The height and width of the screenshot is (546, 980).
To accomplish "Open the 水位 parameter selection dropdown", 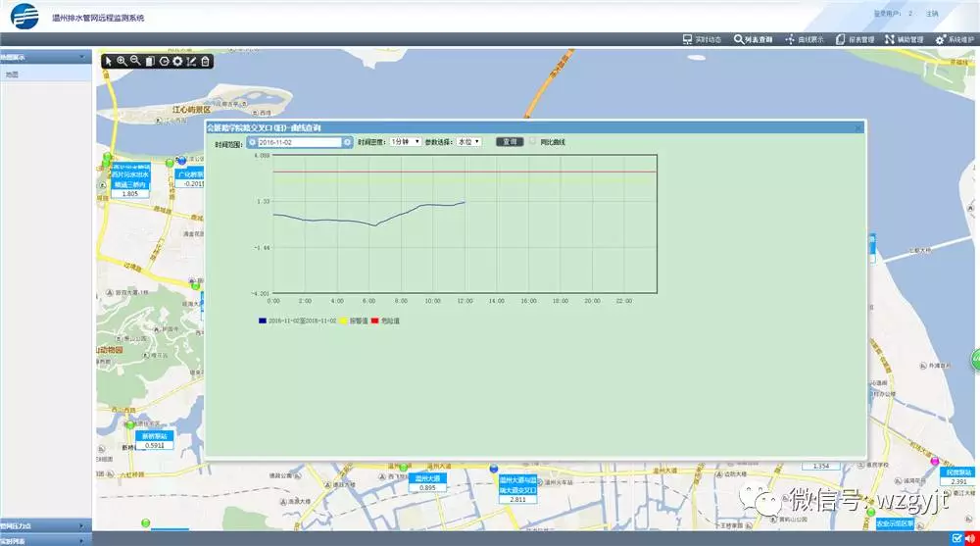I will coord(468,142).
